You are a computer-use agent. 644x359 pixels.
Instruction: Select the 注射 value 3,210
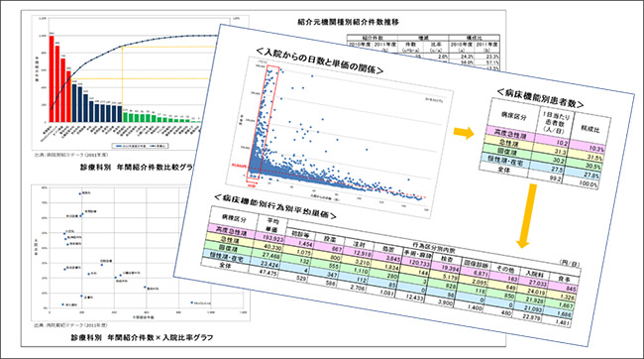363,263
